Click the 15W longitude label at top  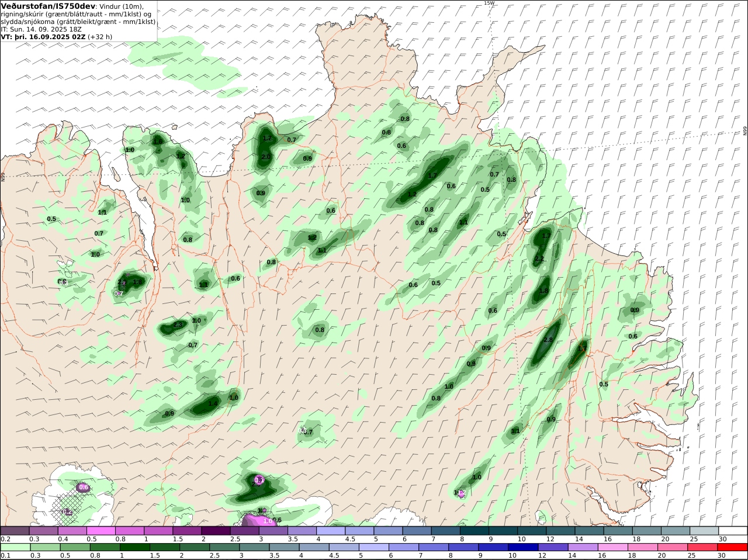(489, 3)
